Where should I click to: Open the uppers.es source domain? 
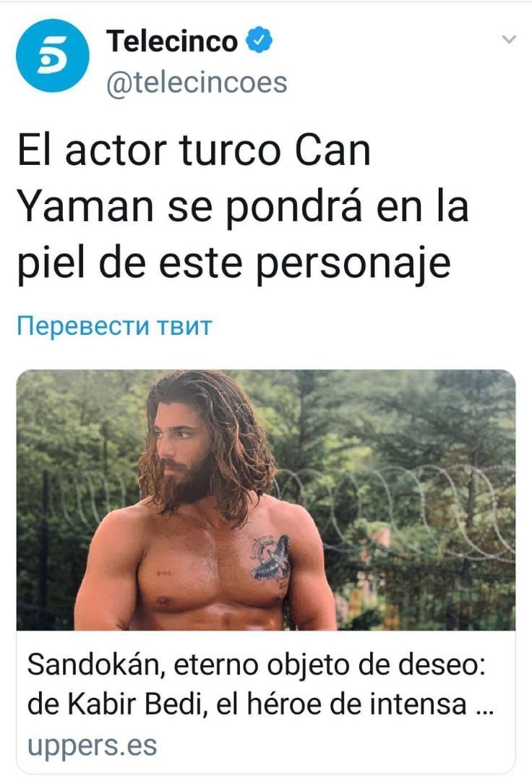click(x=92, y=746)
